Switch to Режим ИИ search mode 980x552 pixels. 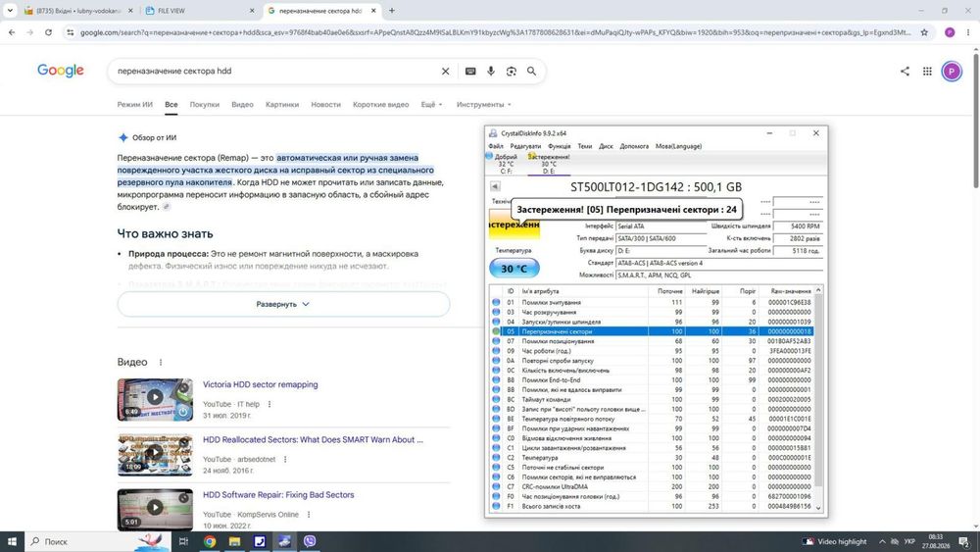pyautogui.click(x=135, y=104)
